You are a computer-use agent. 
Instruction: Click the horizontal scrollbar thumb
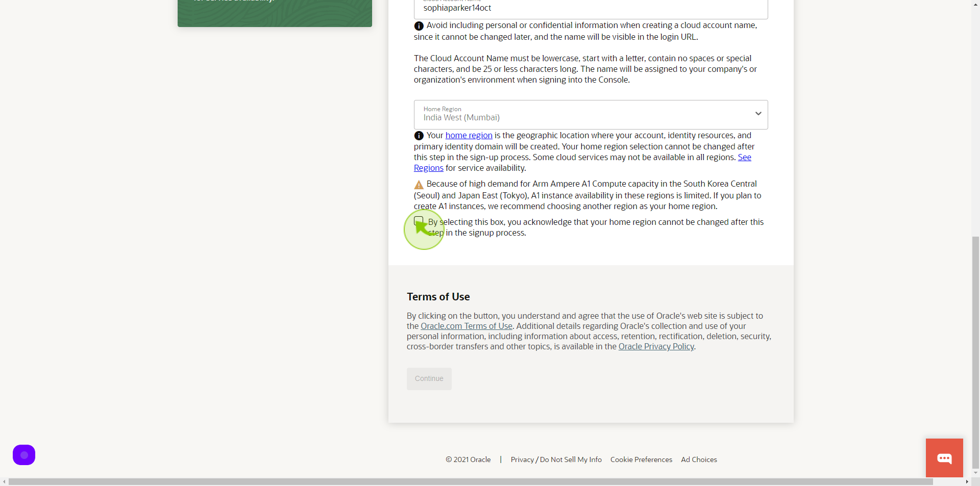click(x=471, y=482)
